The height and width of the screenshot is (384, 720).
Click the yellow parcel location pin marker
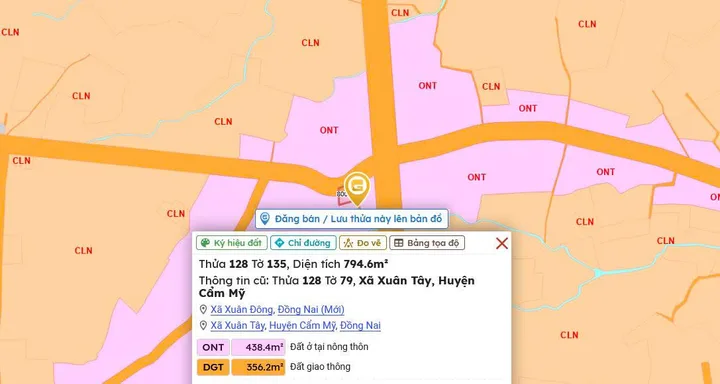pos(357,188)
